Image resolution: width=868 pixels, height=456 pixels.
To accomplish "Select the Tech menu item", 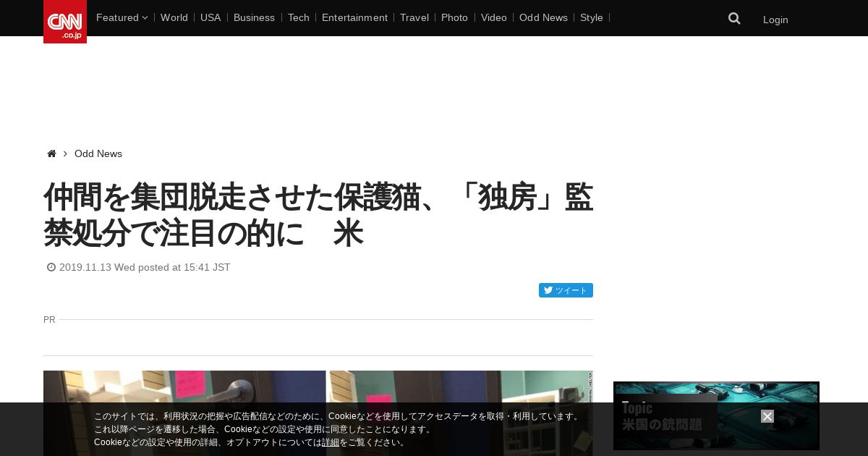I will click(299, 17).
